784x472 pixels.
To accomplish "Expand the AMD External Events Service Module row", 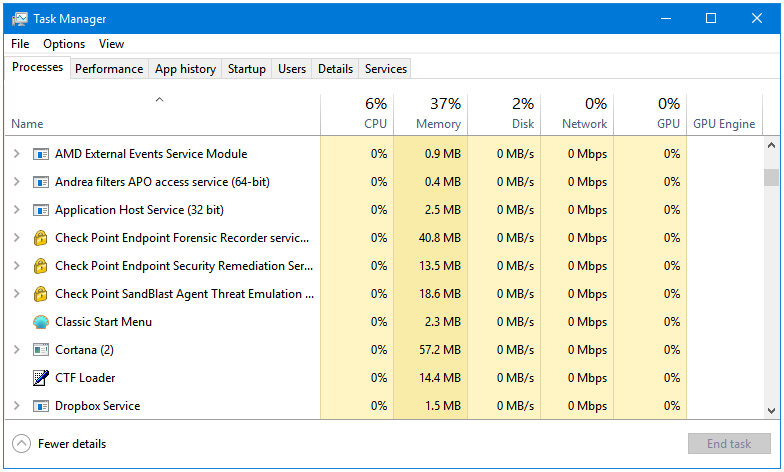I will click(16, 154).
